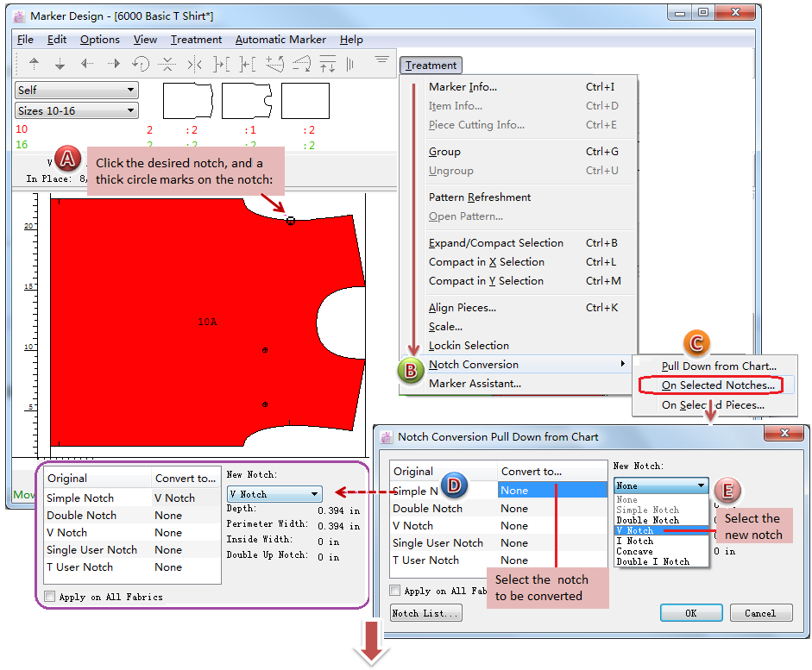Click the Notch List button
Image resolution: width=812 pixels, height=670 pixels.
coord(425,613)
